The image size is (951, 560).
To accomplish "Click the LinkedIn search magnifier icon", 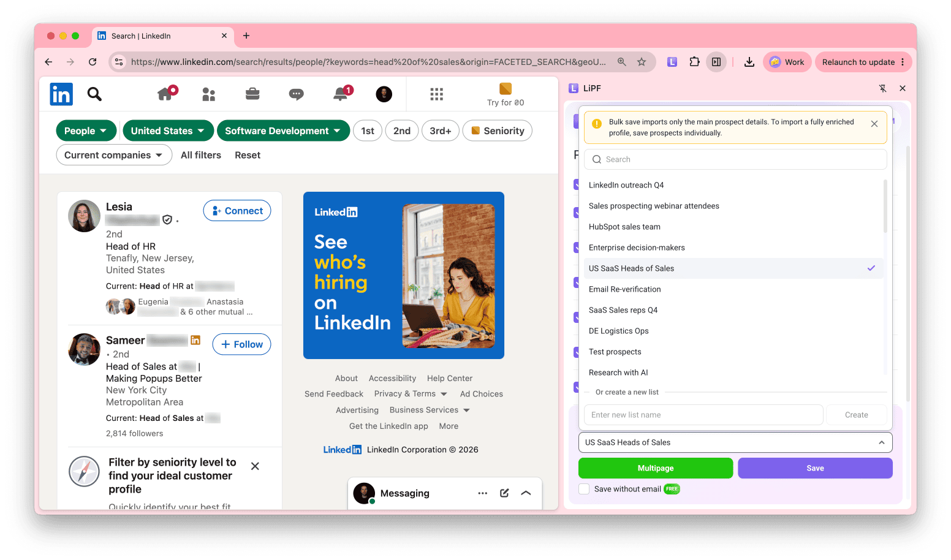I will click(94, 94).
